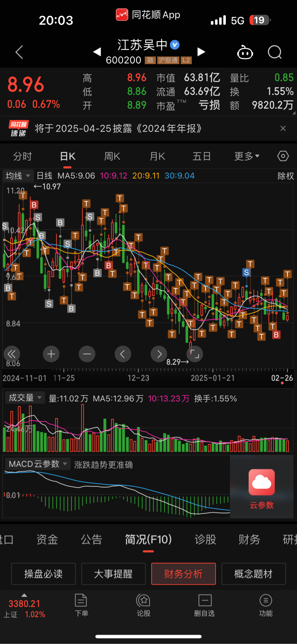Viewport: 297px width, 644px height.
Task: Open the 诊股 tab
Action: click(x=205, y=539)
